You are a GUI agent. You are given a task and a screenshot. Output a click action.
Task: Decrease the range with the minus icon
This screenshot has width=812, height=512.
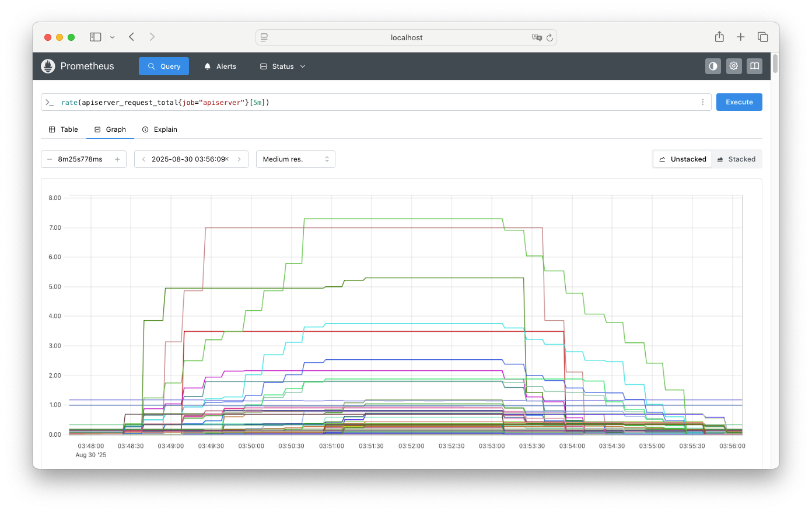(50, 159)
